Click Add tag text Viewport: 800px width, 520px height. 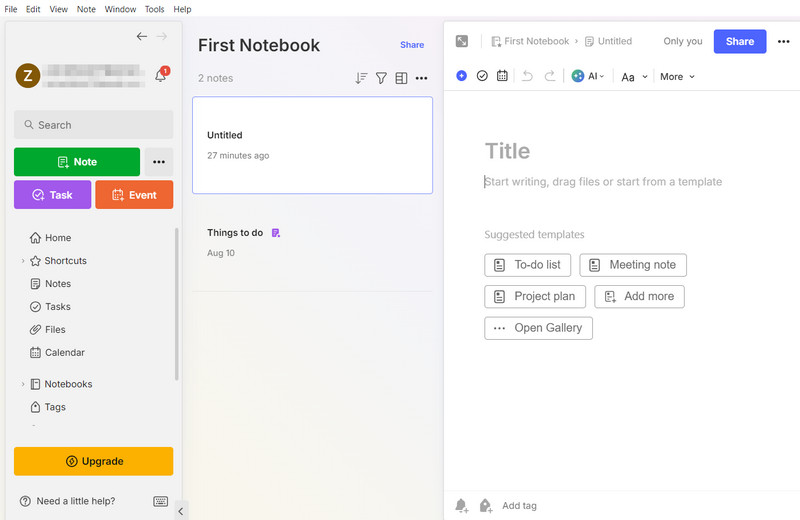(x=519, y=506)
